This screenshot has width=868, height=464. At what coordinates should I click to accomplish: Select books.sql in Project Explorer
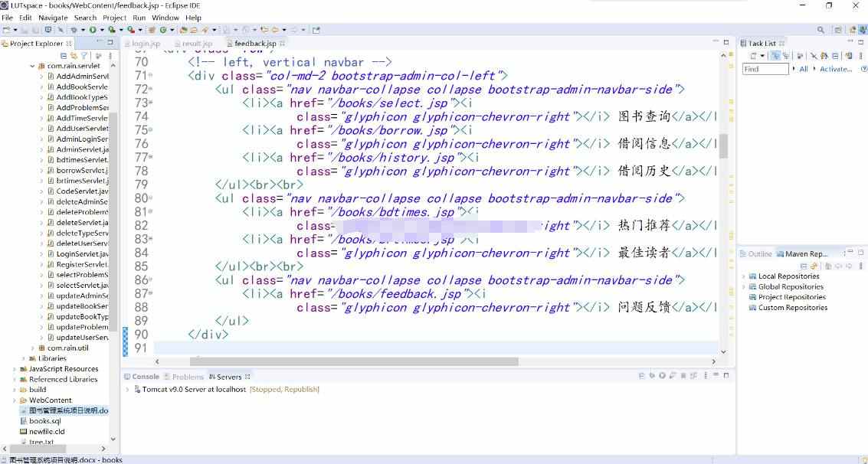click(45, 421)
